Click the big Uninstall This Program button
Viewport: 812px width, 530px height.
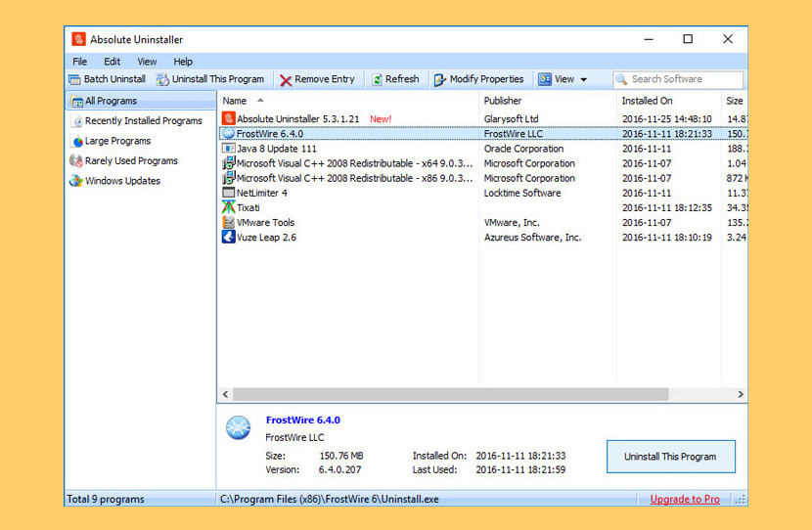point(670,457)
